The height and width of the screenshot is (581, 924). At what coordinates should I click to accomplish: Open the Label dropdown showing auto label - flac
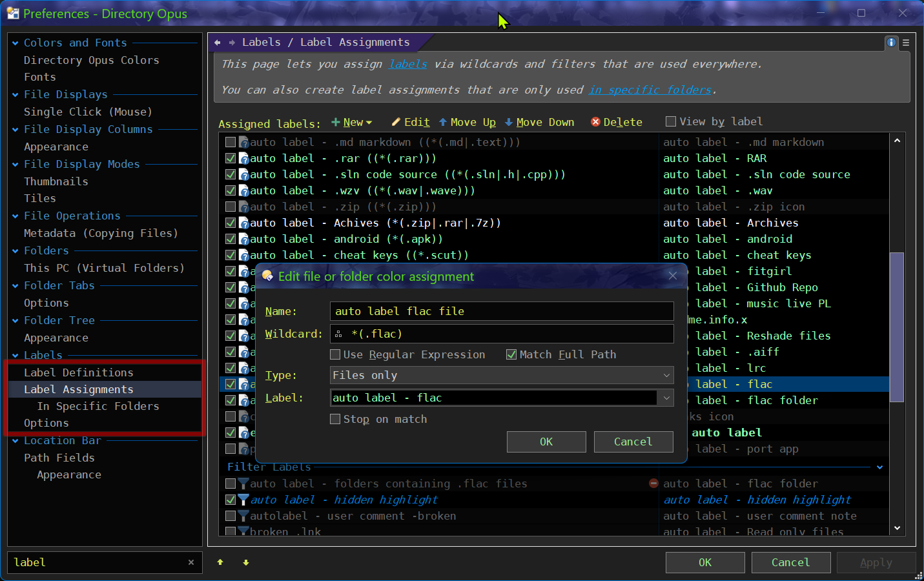tap(666, 398)
